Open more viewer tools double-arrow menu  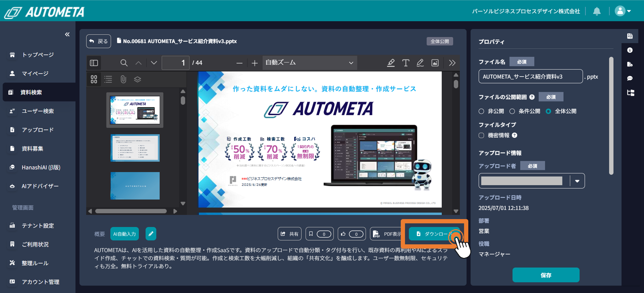(452, 63)
